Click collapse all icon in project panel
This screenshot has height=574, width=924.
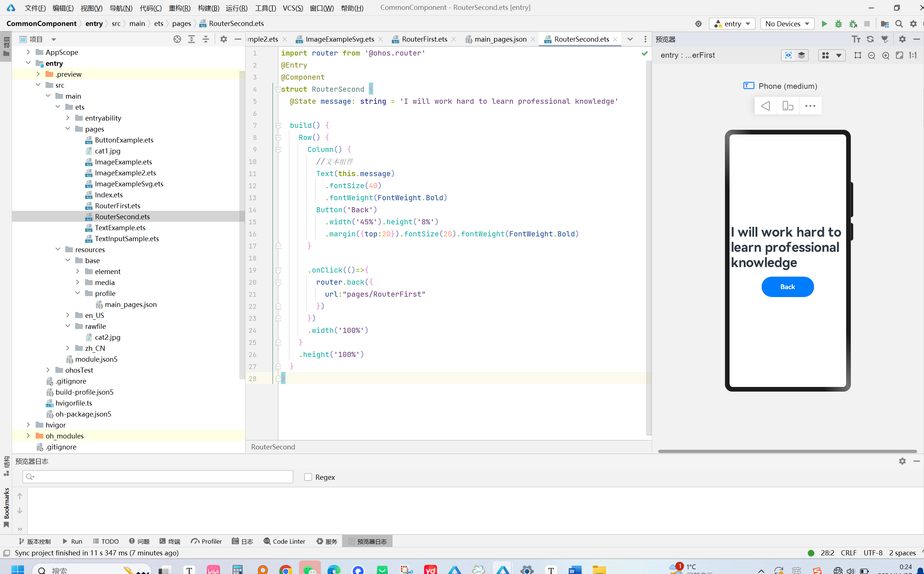coord(205,39)
